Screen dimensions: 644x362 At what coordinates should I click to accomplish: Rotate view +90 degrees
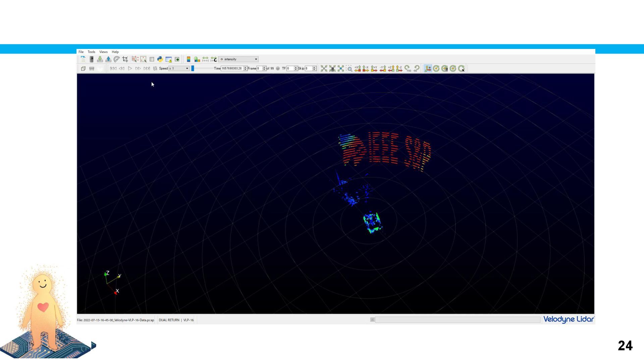[x=408, y=68]
